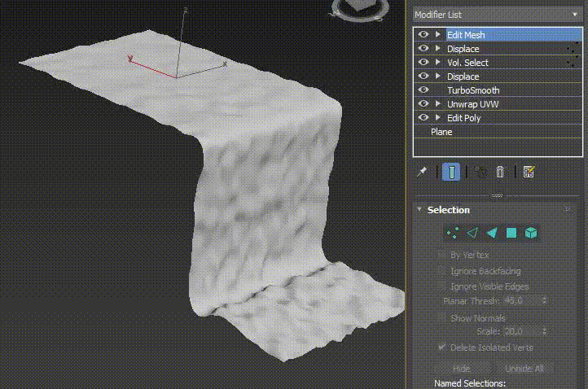Screen dimensions: 588x389
Task: Click the Planar Thresh spinner arrows
Action: [x=544, y=301]
